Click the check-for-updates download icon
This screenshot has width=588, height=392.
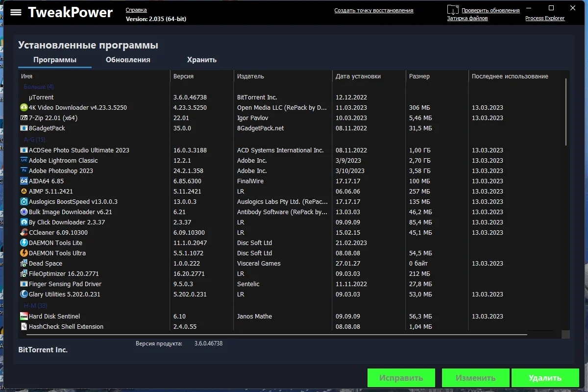(x=453, y=10)
